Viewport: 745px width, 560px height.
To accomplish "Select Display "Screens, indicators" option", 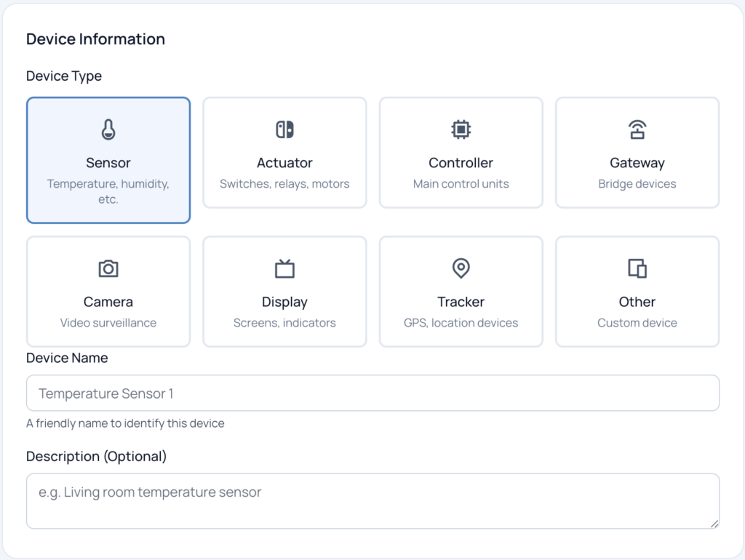I will coord(284,323).
